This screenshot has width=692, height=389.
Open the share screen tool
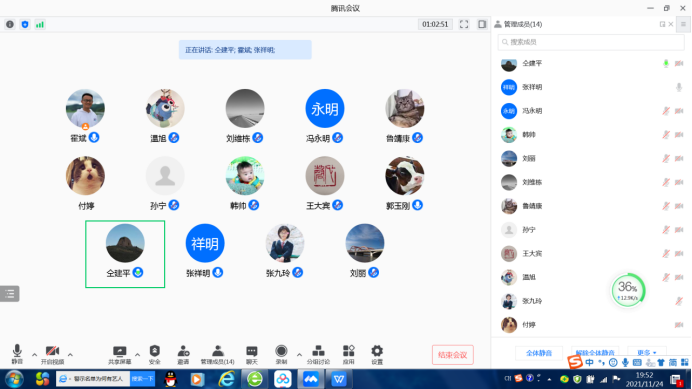pos(120,355)
